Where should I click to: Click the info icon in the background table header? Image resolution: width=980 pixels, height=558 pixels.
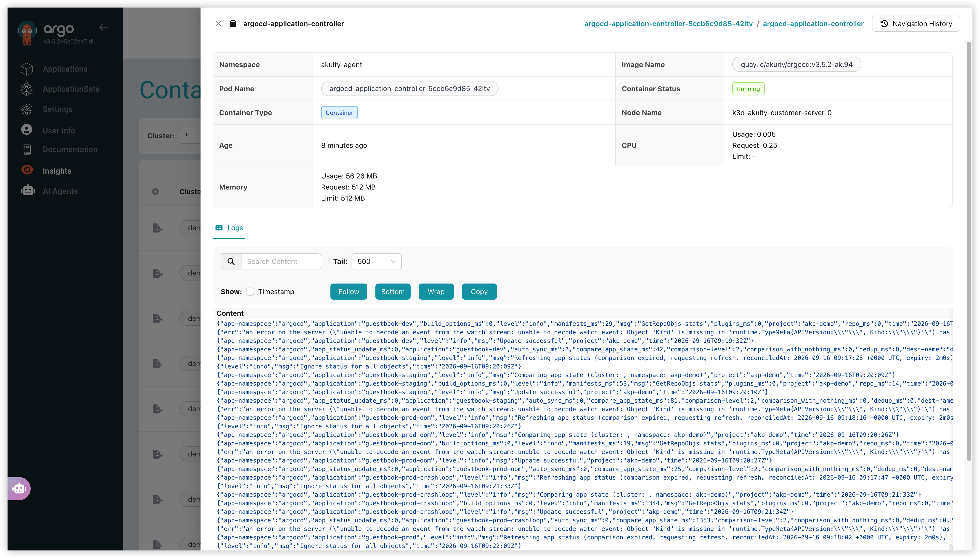[155, 192]
